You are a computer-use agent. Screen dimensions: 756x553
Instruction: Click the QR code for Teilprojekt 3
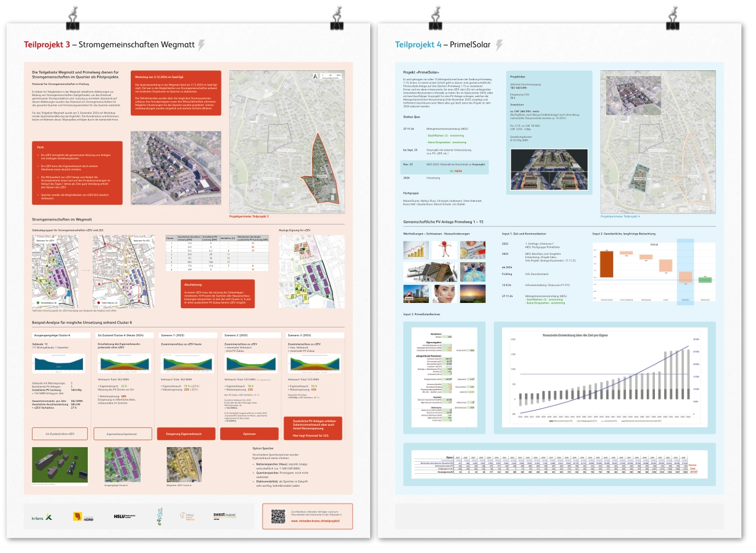(x=278, y=516)
